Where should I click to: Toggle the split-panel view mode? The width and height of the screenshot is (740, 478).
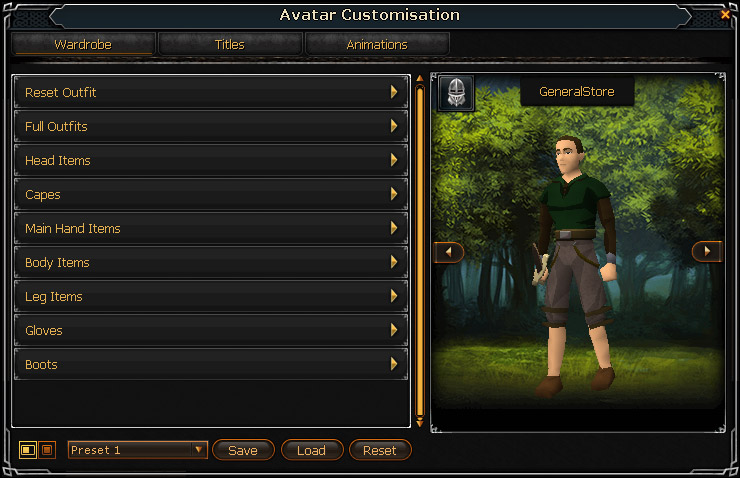(x=28, y=450)
